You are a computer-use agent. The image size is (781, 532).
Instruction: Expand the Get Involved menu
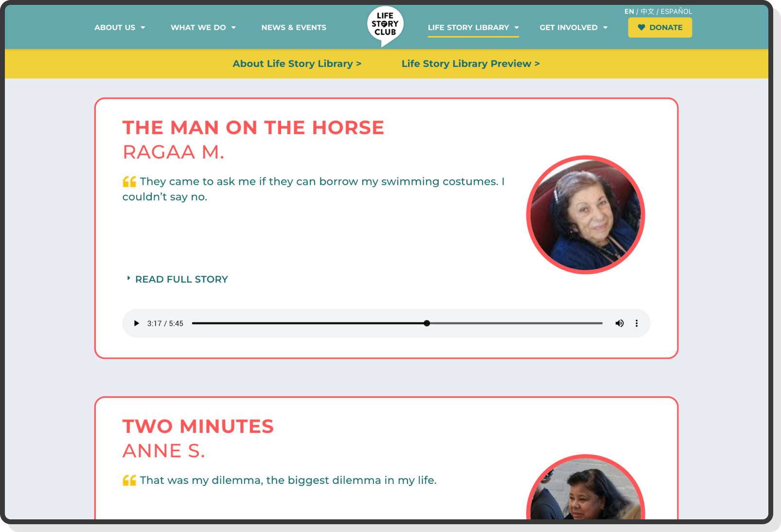[x=573, y=28]
